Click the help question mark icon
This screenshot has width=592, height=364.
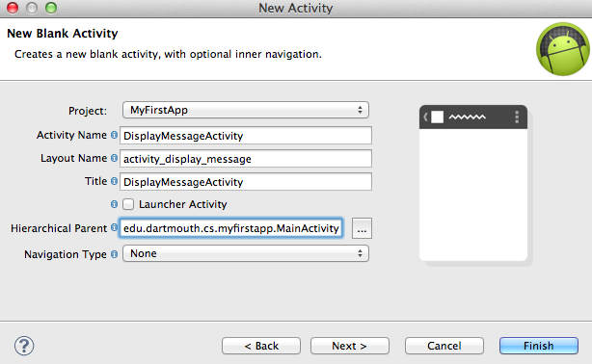24,346
